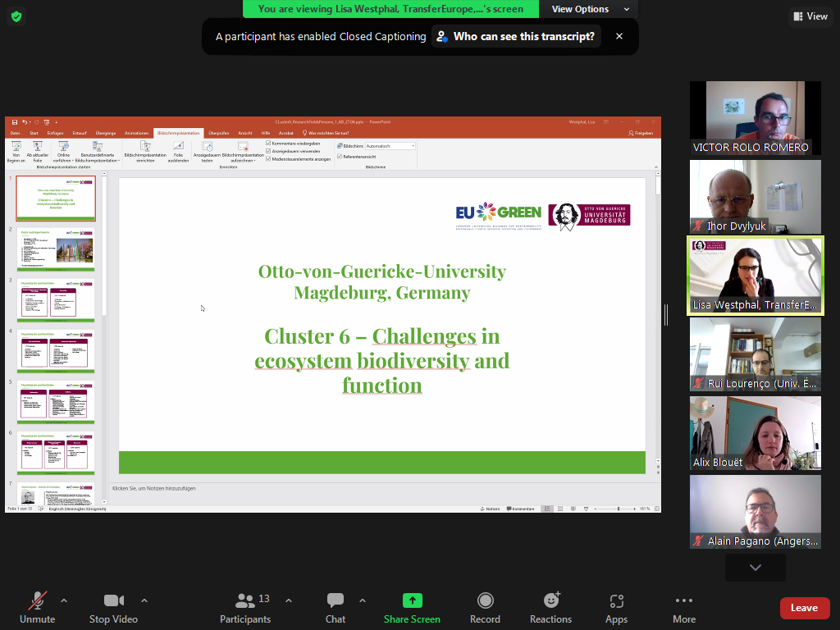Image resolution: width=840 pixels, height=630 pixels.
Task: Click Bildschirmpräsentation einrichten icon
Action: tap(145, 147)
